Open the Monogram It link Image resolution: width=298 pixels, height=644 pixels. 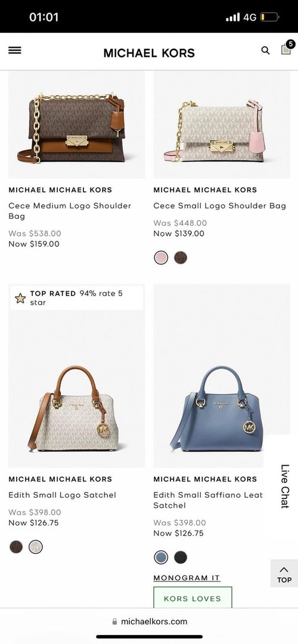coord(187,578)
